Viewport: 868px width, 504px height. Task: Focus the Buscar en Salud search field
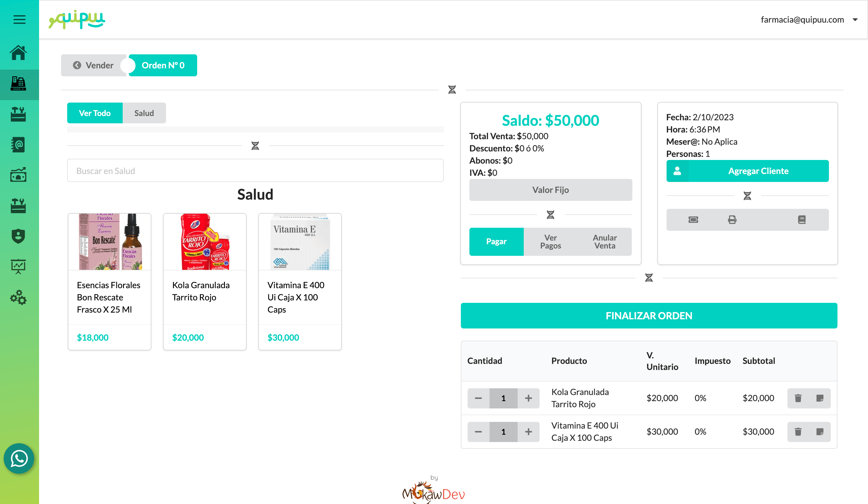tap(255, 171)
